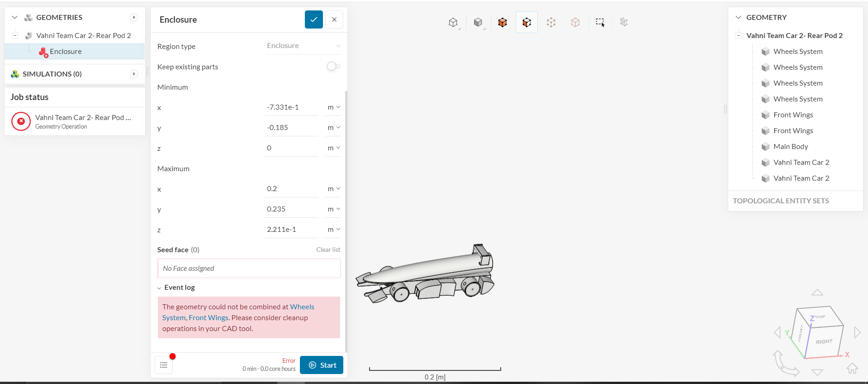Collapse the GEOMETRY section in right panel
The width and height of the screenshot is (868, 384).
pos(738,17)
